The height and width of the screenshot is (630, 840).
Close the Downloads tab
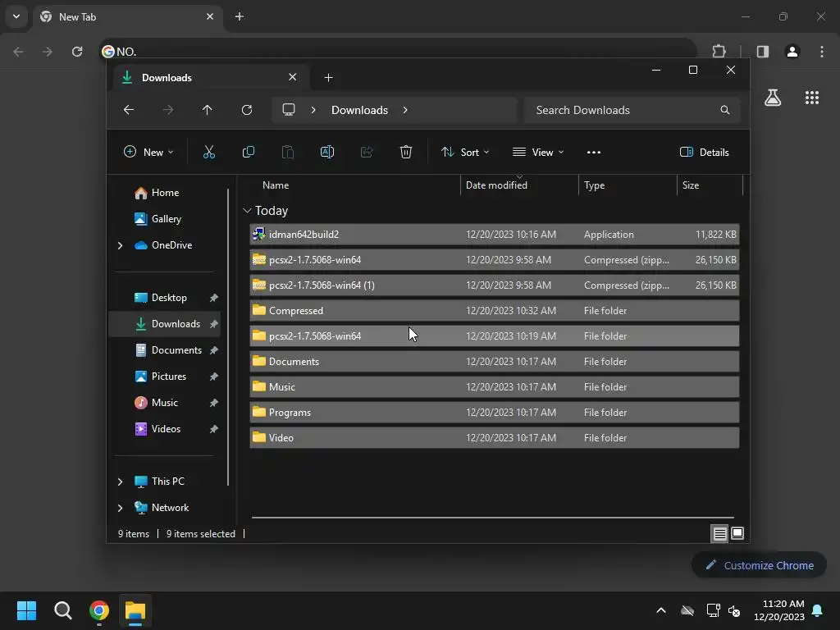pyautogui.click(x=293, y=77)
